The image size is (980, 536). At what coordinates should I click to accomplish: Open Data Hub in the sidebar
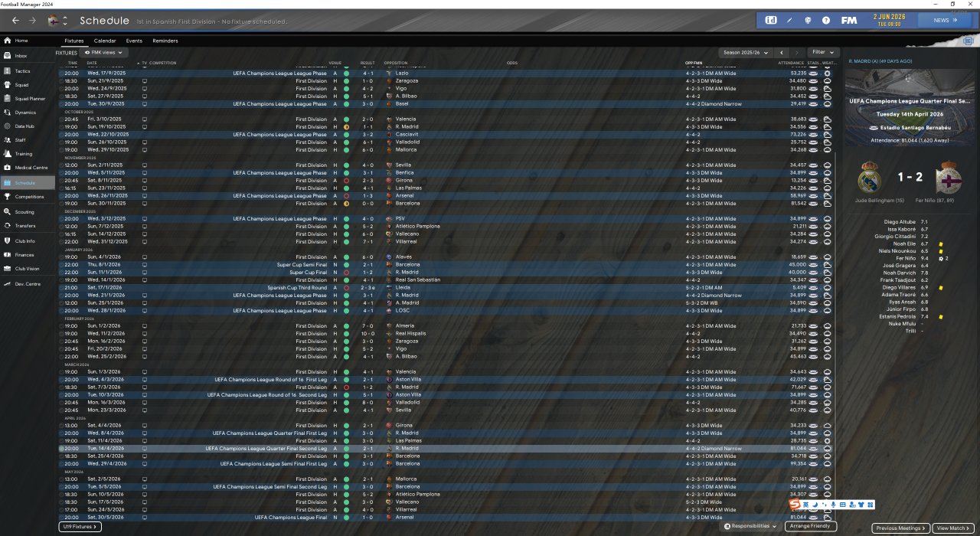(28, 126)
